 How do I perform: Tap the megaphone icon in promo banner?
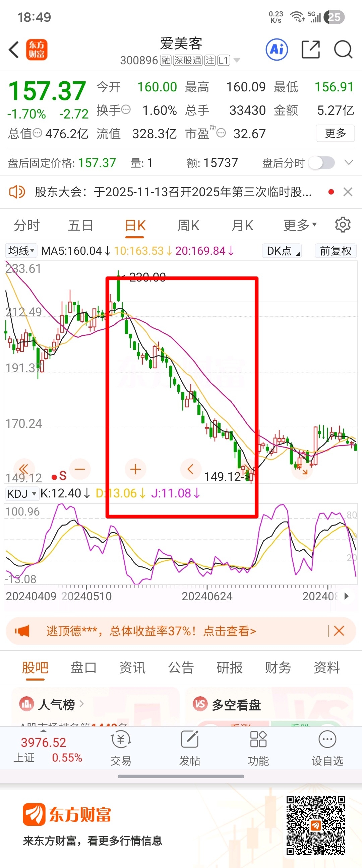tap(22, 631)
